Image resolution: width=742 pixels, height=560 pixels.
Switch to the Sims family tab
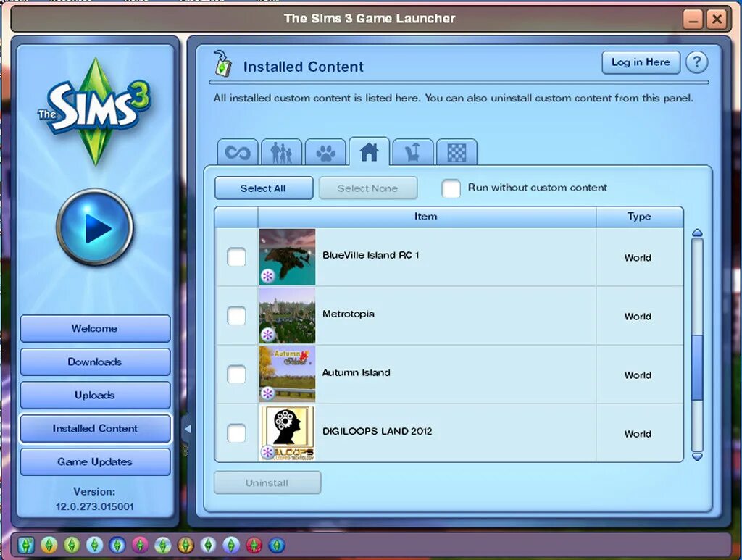point(282,152)
